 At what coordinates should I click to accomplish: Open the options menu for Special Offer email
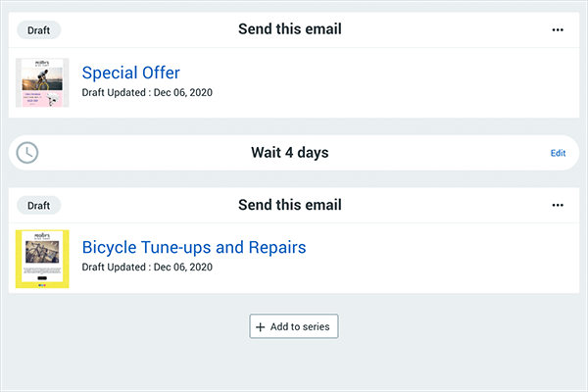558,29
